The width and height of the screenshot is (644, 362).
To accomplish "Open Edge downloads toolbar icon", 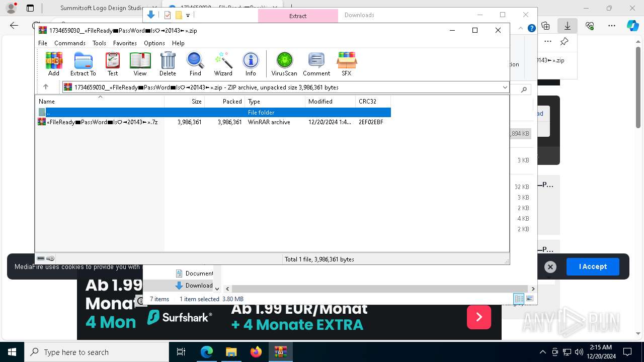I will (568, 25).
